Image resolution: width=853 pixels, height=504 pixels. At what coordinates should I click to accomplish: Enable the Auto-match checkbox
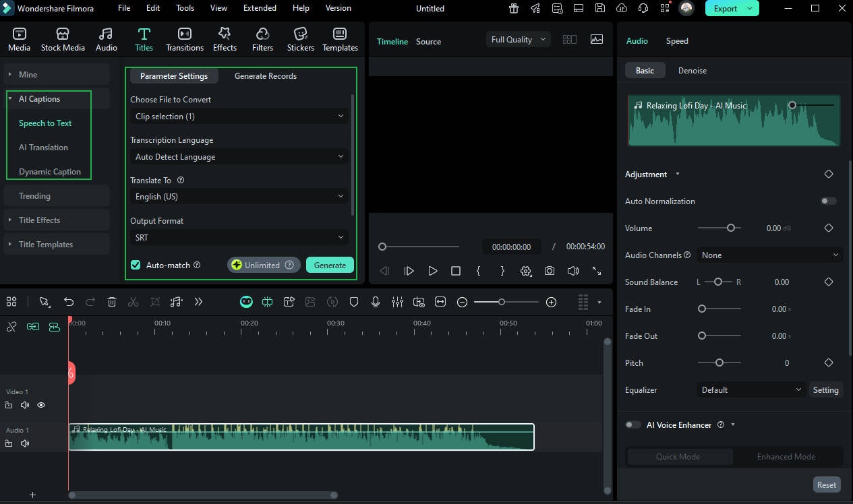click(x=136, y=265)
